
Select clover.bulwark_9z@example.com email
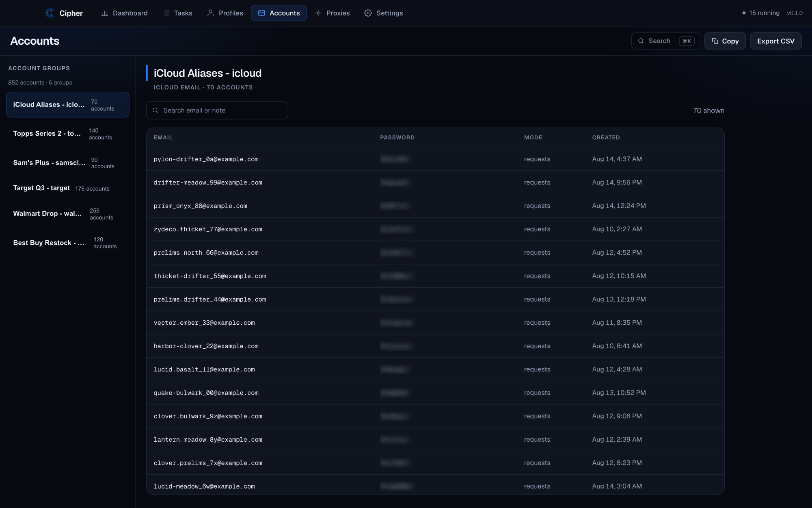click(x=208, y=416)
